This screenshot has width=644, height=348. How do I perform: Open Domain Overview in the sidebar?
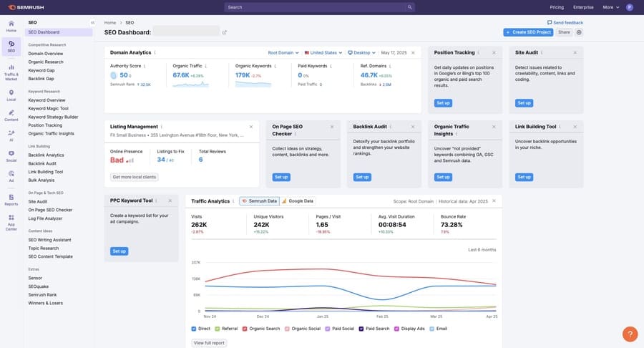coord(46,54)
